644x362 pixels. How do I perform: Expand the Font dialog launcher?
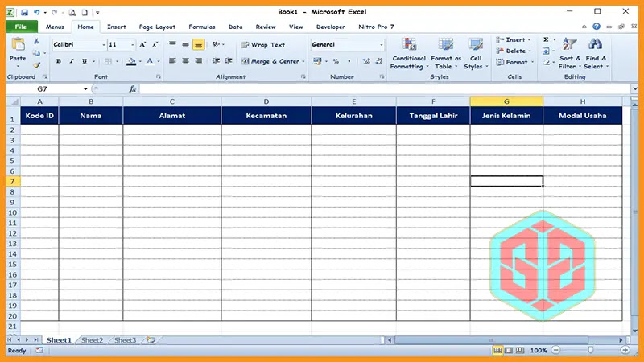158,76
